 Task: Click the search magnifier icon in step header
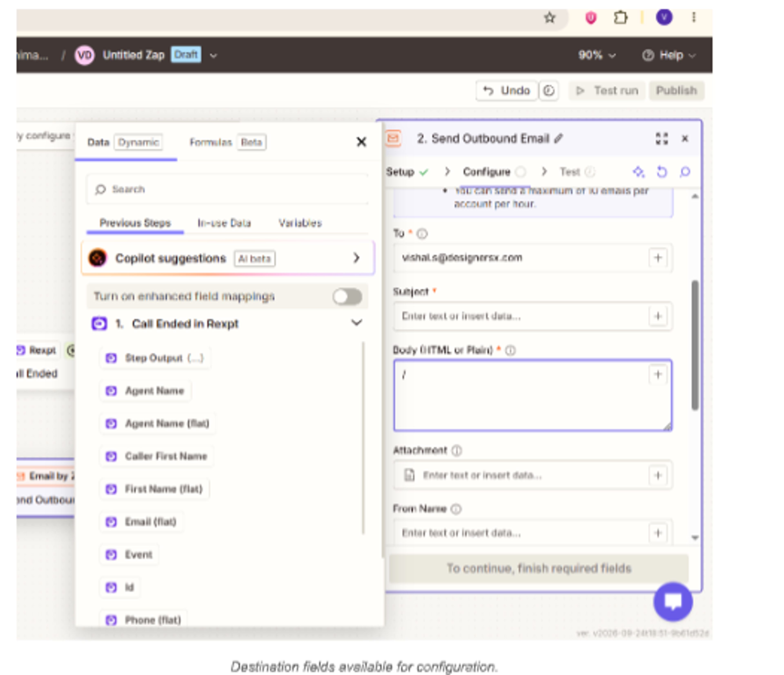pyautogui.click(x=685, y=172)
